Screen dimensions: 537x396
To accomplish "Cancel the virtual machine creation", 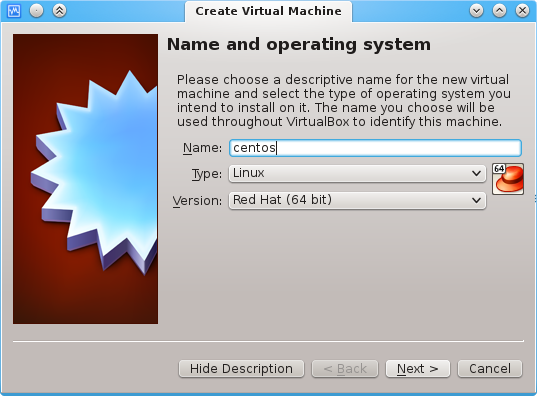I will tap(490, 369).
